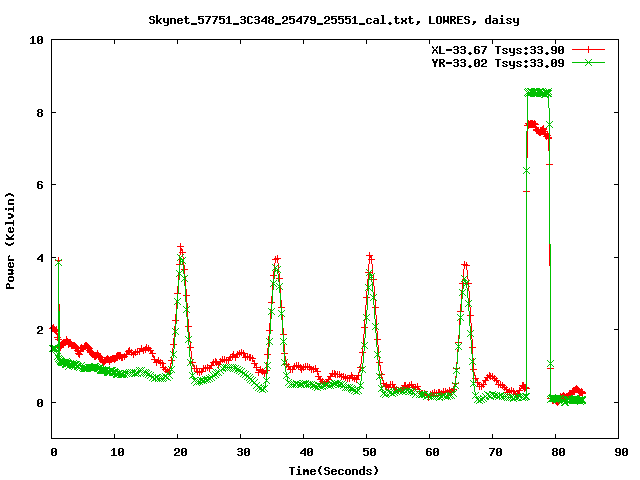Screen dimensions: 640x480
Task: Click the y-axis tick label 8
Action: (40, 113)
